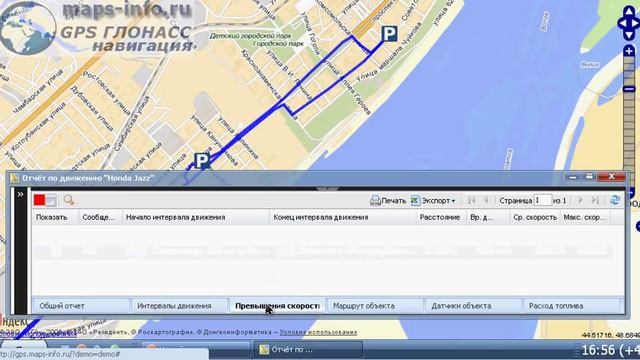Close the Honda Jazz report window
The image size is (640, 360).
[x=611, y=177]
